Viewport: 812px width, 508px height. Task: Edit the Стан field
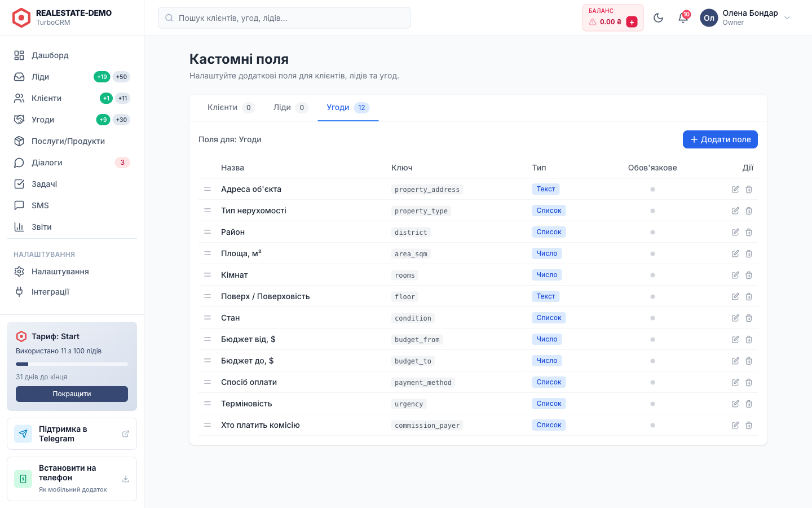[x=735, y=318]
